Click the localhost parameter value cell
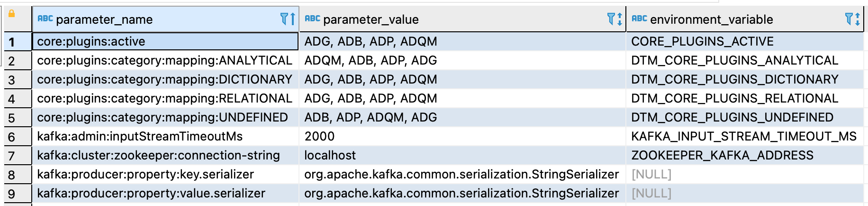Image resolution: width=868 pixels, height=206 pixels. pos(330,155)
